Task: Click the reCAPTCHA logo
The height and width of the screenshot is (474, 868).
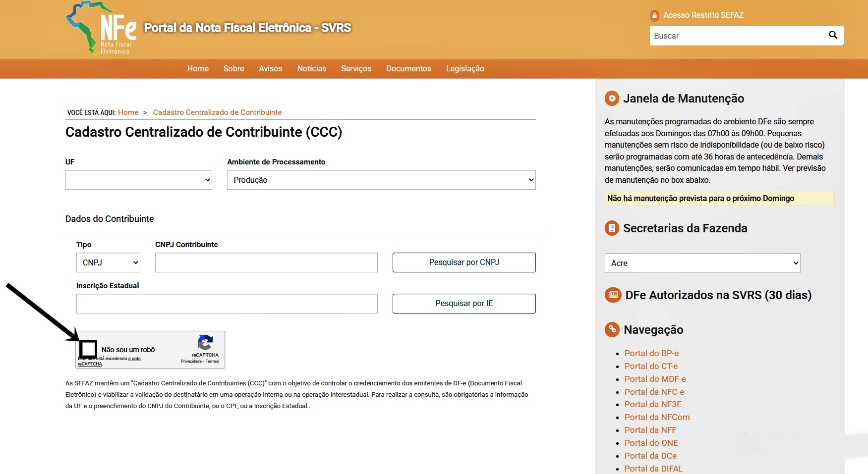Action: click(205, 342)
